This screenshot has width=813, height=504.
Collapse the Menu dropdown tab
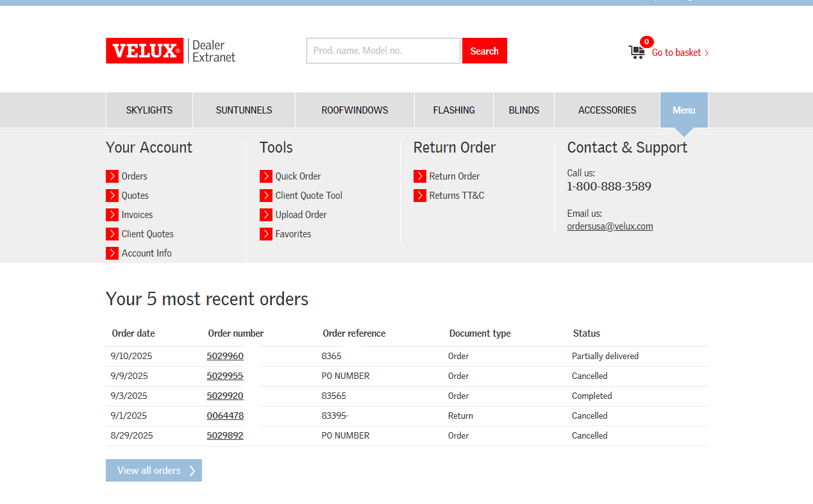coord(684,110)
